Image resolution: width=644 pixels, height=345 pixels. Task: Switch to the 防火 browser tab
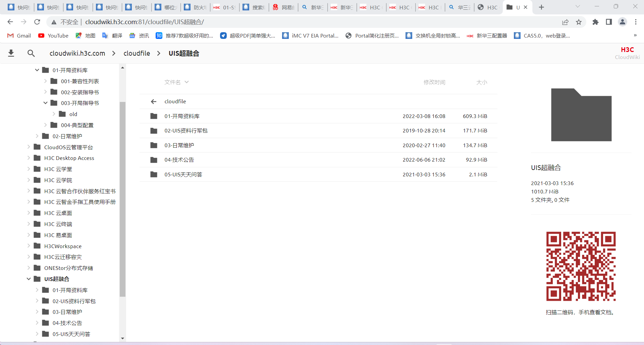196,7
